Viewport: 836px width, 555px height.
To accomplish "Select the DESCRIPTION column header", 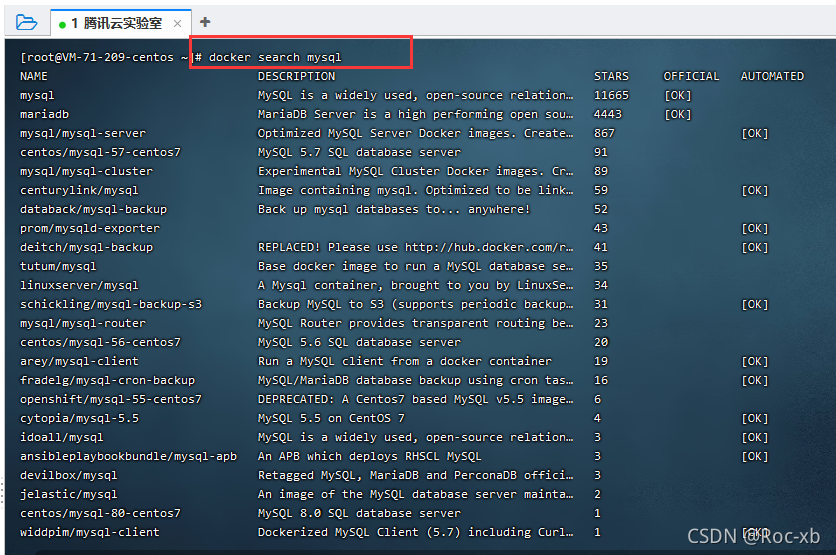I will pyautogui.click(x=296, y=76).
